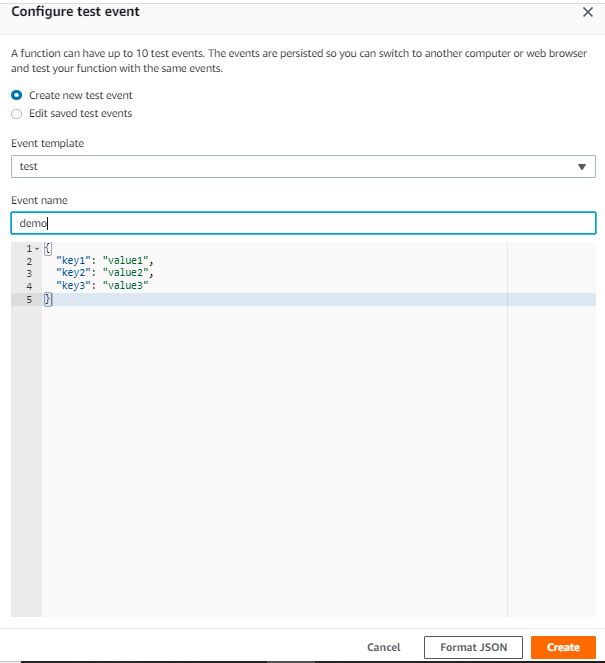Click the closing brace on line 5
The height and width of the screenshot is (663, 605).
(x=47, y=299)
